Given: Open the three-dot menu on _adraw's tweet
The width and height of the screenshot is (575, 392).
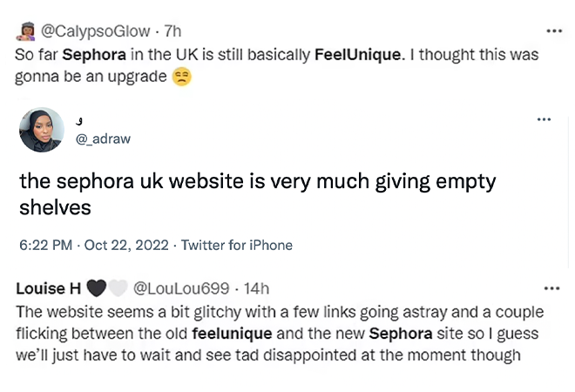Looking at the screenshot, I should coord(544,119).
